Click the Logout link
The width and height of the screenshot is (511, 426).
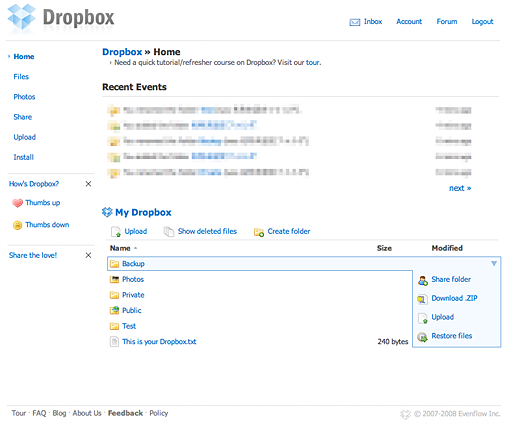click(482, 22)
